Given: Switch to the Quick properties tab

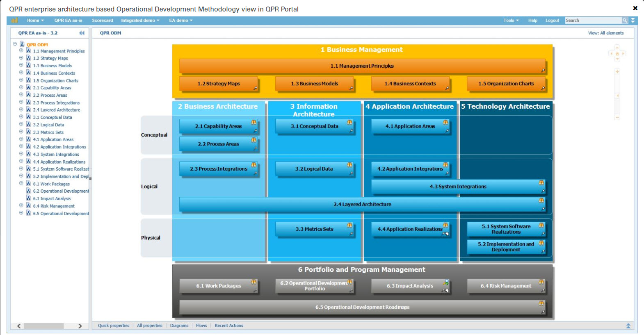Looking at the screenshot, I should point(114,326).
